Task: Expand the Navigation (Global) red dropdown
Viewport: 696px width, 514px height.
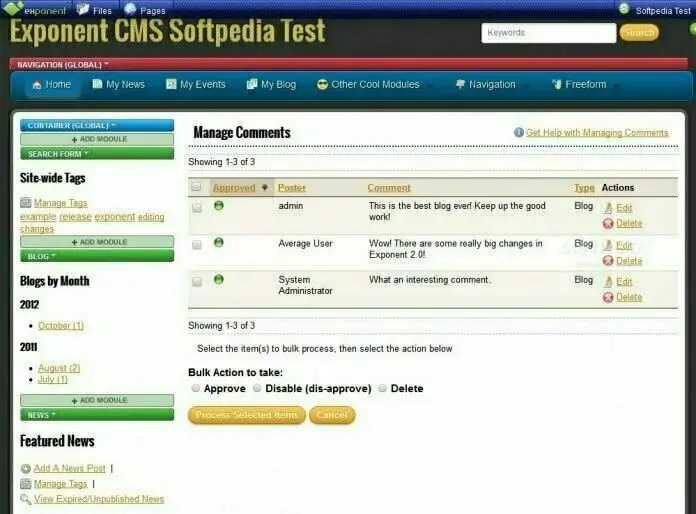Action: click(x=63, y=65)
